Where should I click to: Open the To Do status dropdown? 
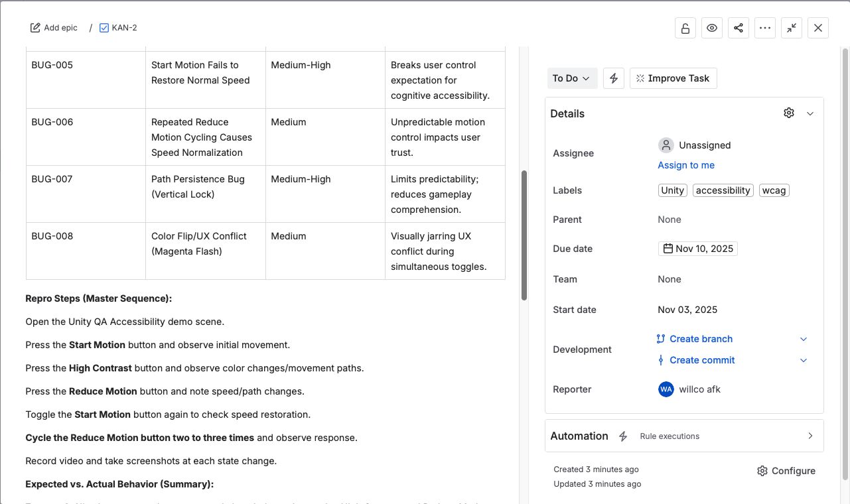pos(571,78)
